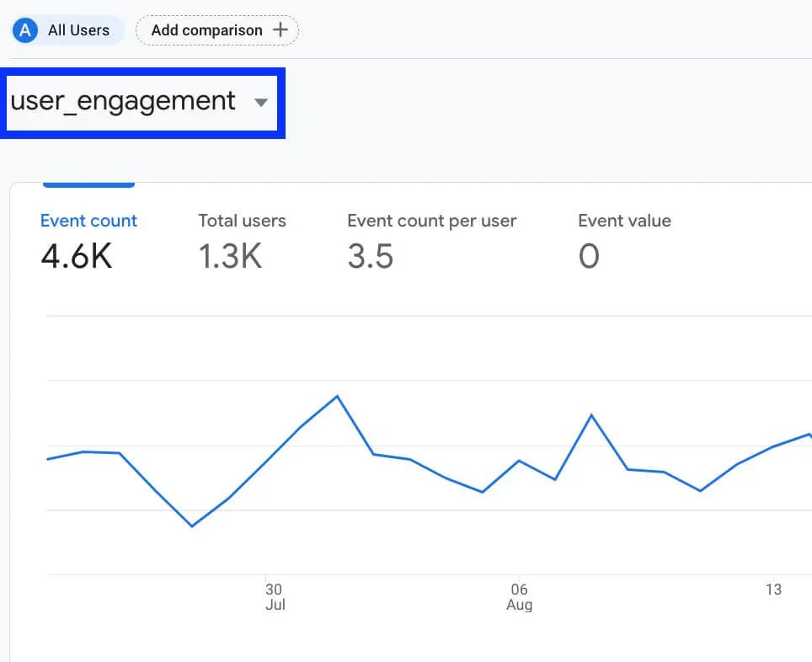Viewport: 812px width, 662px height.
Task: Click the Add comparison chip outline icon
Action: (x=282, y=29)
